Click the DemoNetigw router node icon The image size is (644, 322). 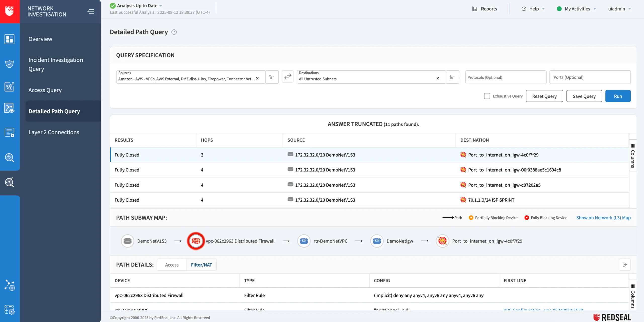coord(377,241)
